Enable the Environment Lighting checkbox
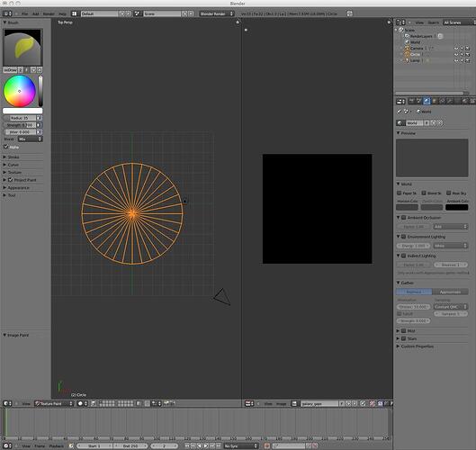 pos(404,237)
